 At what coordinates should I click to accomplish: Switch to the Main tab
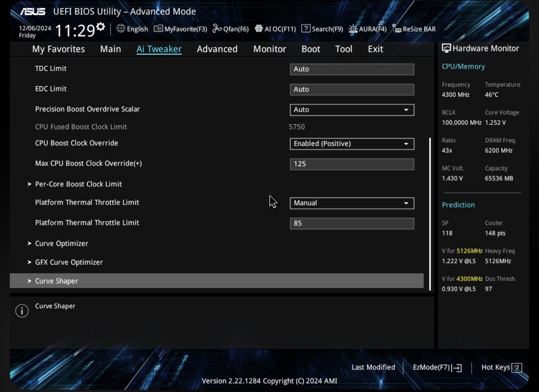[x=111, y=49]
